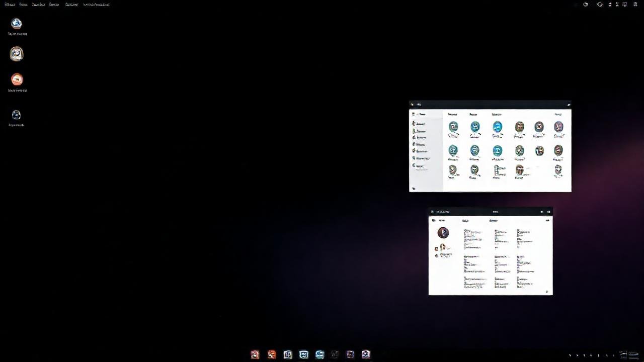Click the rightmost application icon in the taskbar
This screenshot has width=644, height=362.
(366, 354)
